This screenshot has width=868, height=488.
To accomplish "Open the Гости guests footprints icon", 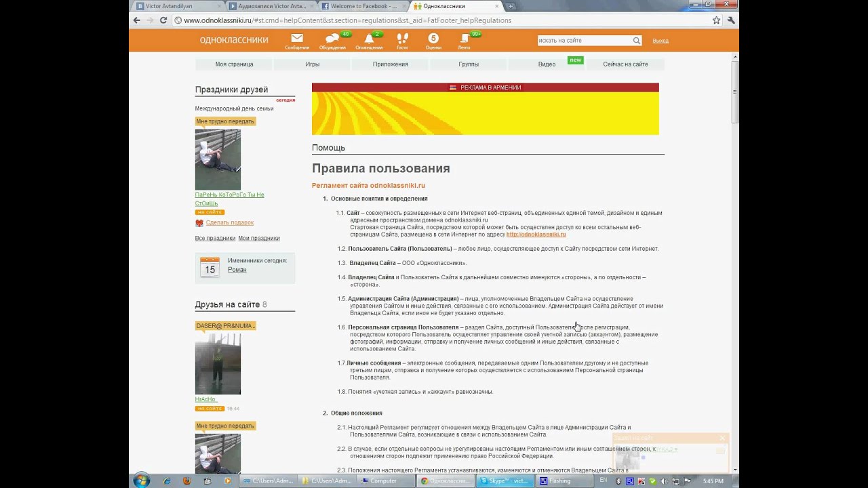I will tap(402, 39).
